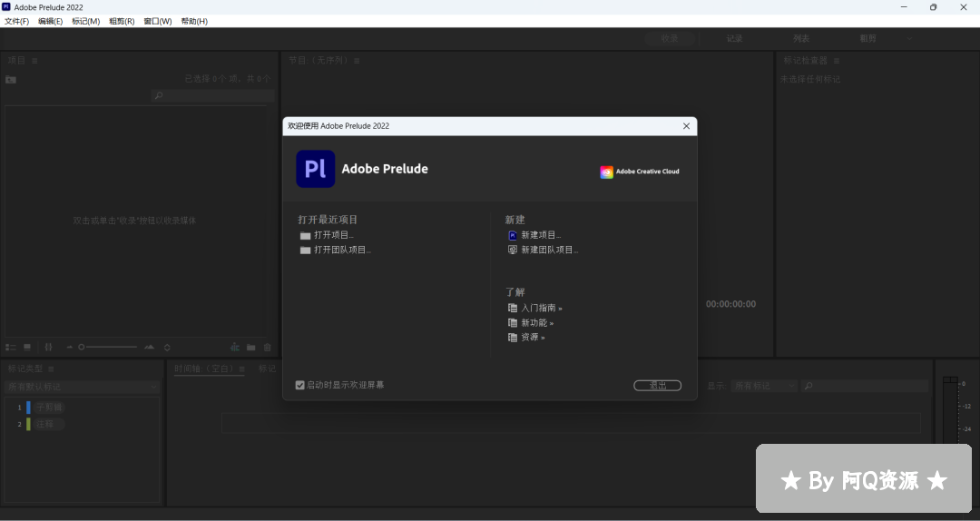The width and height of the screenshot is (980, 521).
Task: Open the 所有默认标记 marker type dropdown
Action: click(82, 388)
